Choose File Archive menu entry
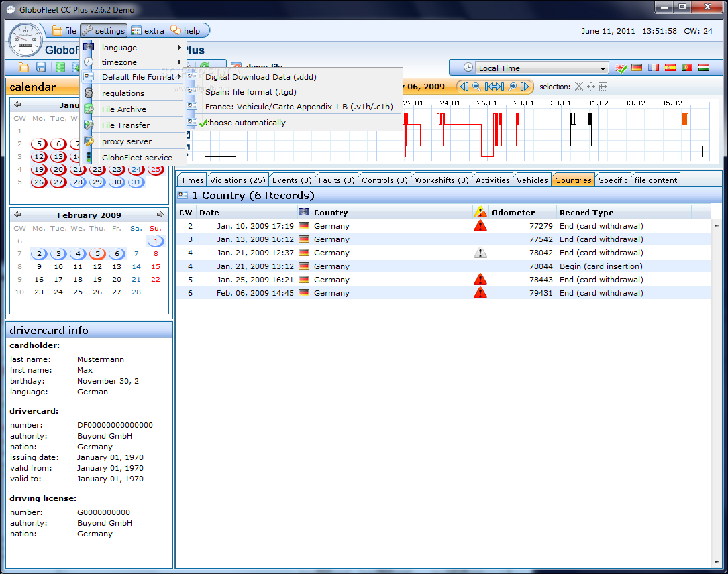 [x=134, y=109]
